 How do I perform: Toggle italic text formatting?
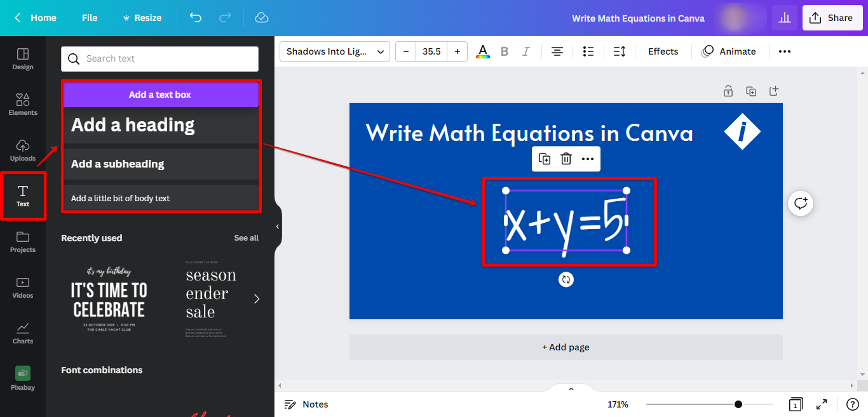click(526, 51)
